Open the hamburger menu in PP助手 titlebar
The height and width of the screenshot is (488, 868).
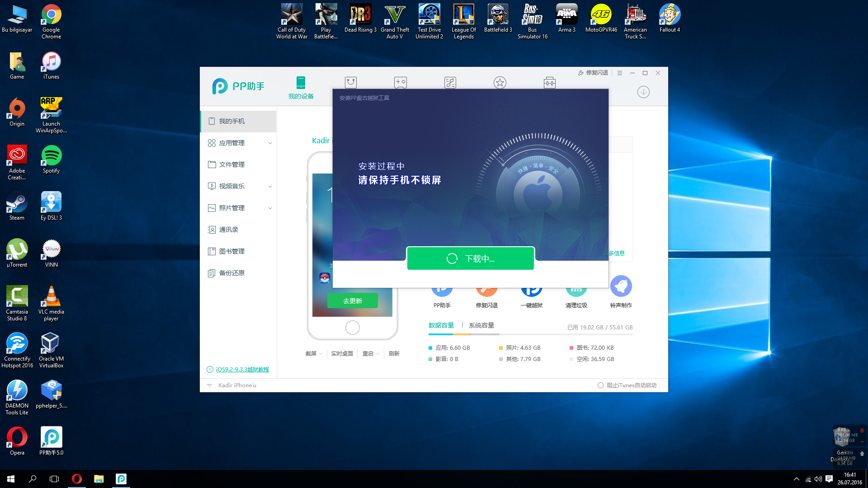[620, 73]
